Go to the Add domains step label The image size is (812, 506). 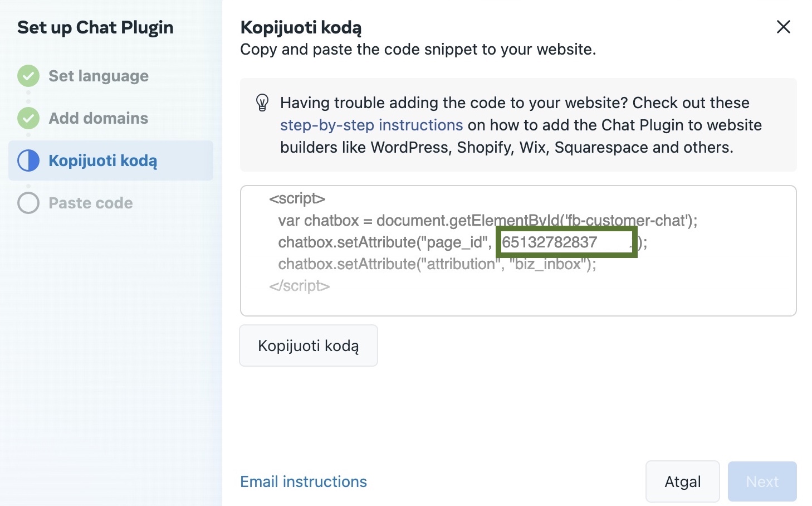click(x=99, y=118)
